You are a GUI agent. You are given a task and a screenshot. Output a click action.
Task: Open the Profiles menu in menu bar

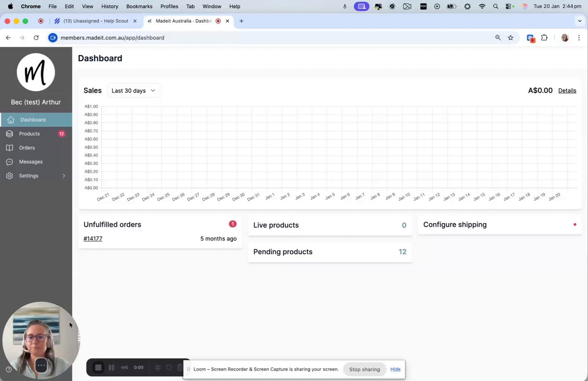tap(169, 6)
